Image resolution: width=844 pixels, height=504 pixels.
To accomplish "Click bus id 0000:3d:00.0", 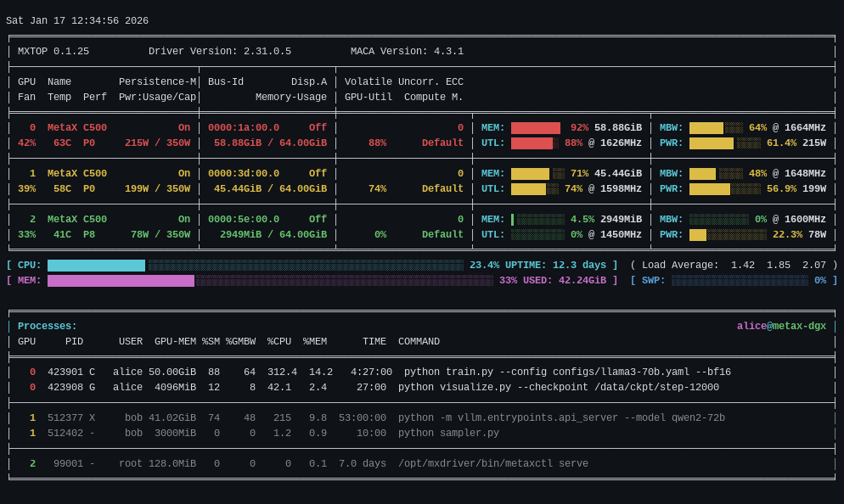I will coord(244,173).
